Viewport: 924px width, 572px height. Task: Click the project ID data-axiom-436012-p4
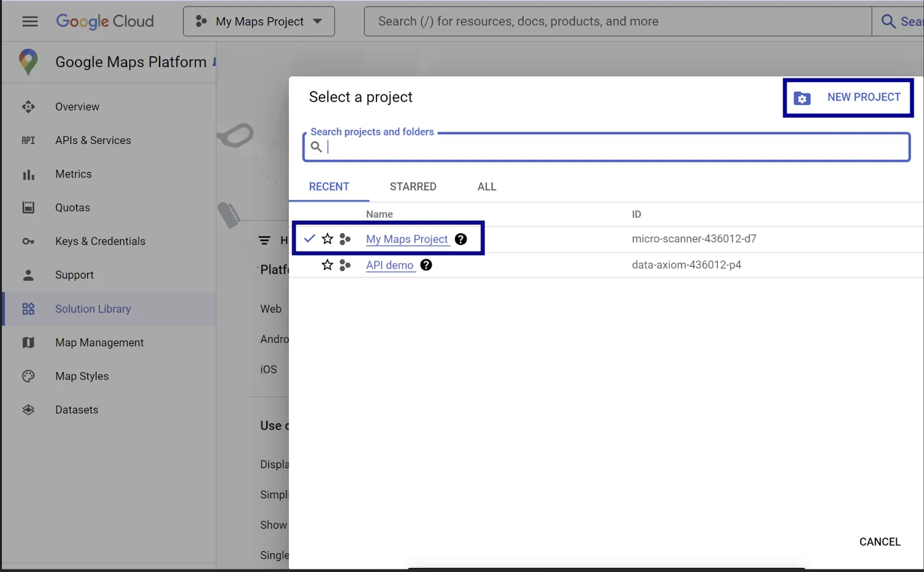point(687,265)
